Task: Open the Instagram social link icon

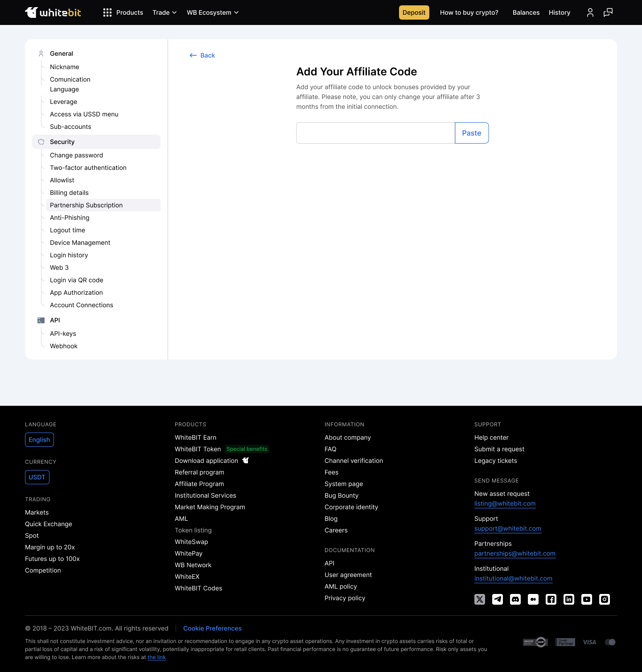Action: pos(604,599)
